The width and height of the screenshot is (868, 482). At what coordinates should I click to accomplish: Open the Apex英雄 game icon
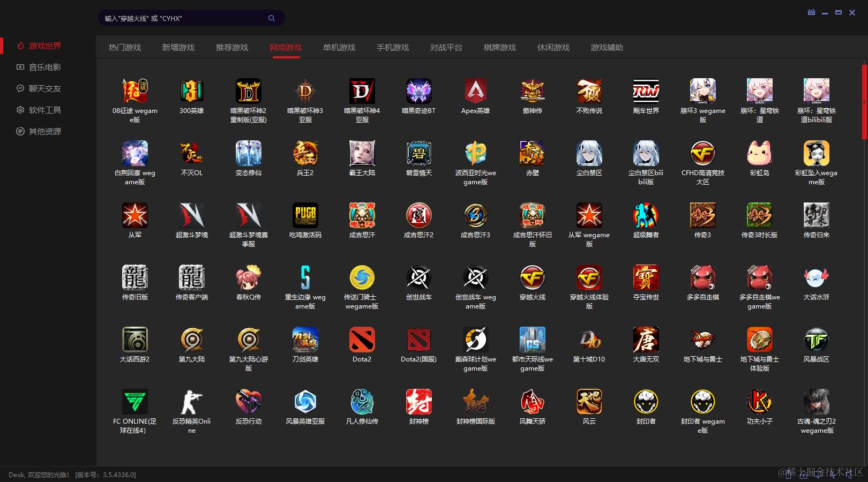(475, 91)
